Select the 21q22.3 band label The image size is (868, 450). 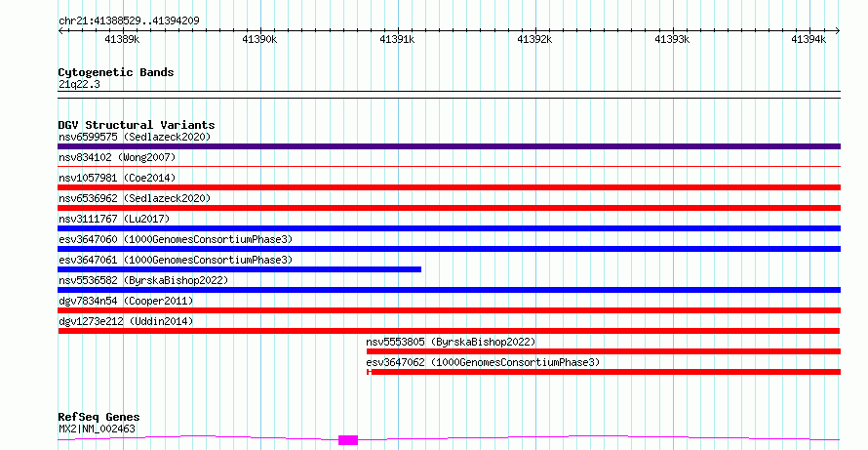tap(79, 85)
